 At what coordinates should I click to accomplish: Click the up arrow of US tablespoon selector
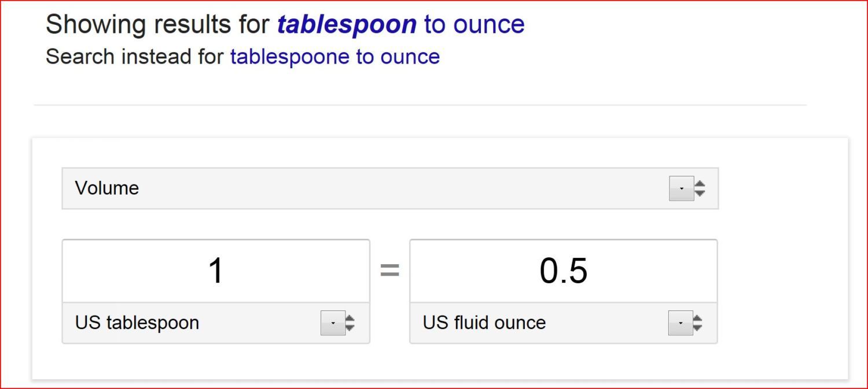coord(350,318)
